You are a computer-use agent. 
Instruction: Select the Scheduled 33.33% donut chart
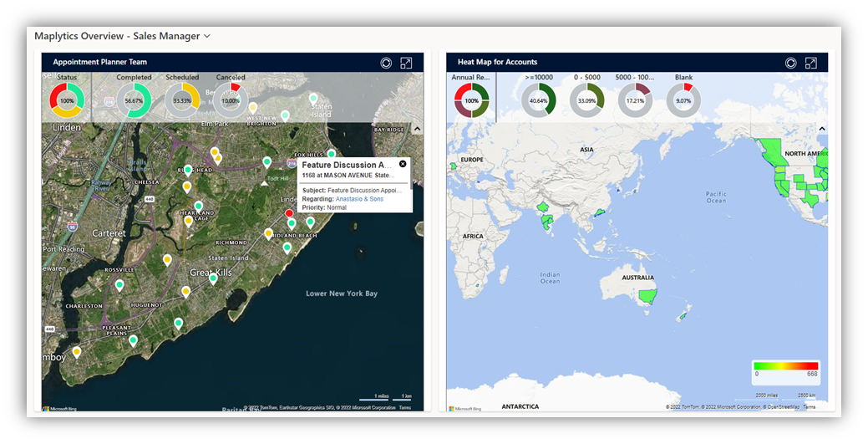click(182, 100)
